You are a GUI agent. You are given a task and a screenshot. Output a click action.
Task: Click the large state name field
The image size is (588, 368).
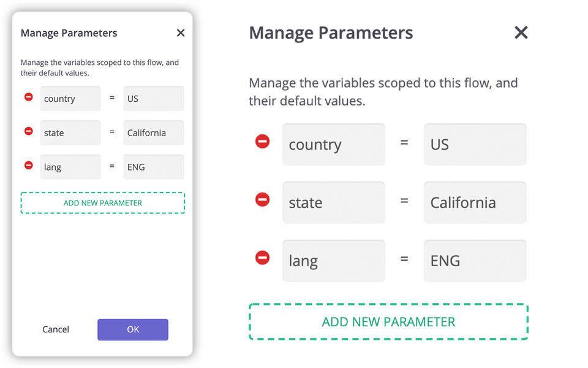pos(334,202)
